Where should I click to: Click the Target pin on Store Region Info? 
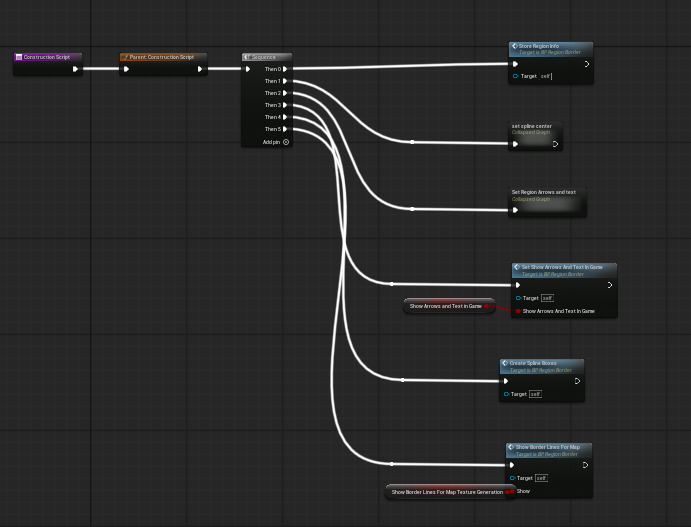pyautogui.click(x=516, y=76)
